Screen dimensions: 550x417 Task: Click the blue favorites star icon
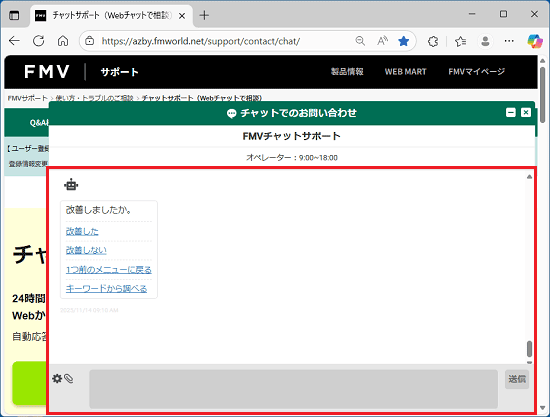pyautogui.click(x=404, y=41)
